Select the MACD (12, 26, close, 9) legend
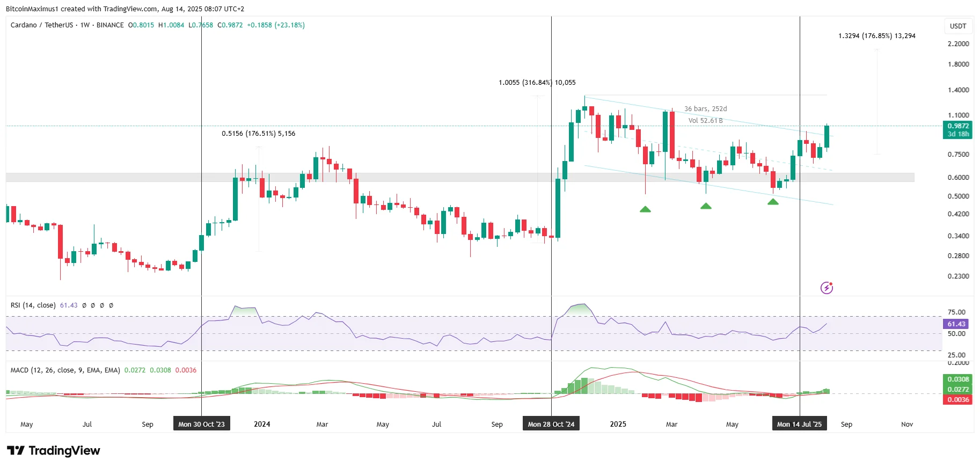 pos(65,370)
